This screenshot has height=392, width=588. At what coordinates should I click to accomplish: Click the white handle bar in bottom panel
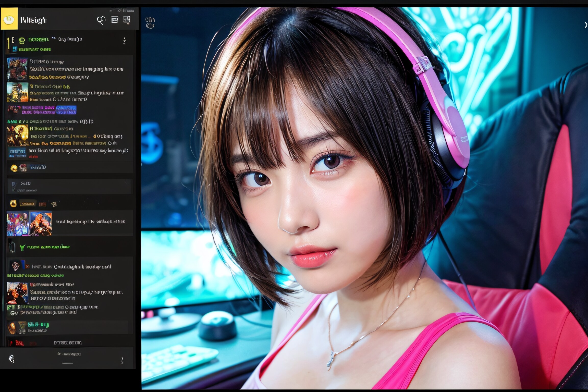(x=68, y=363)
